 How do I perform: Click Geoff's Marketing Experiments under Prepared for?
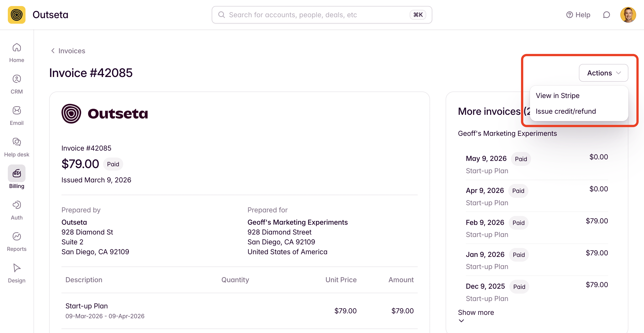[x=297, y=222]
